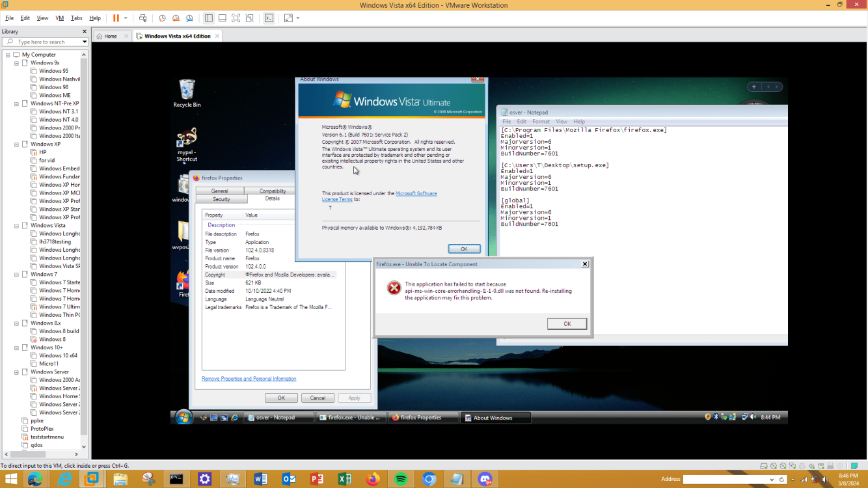Collapse the Windows NT-Pre XP folder
The height and width of the screenshot is (488, 868).
point(16,103)
